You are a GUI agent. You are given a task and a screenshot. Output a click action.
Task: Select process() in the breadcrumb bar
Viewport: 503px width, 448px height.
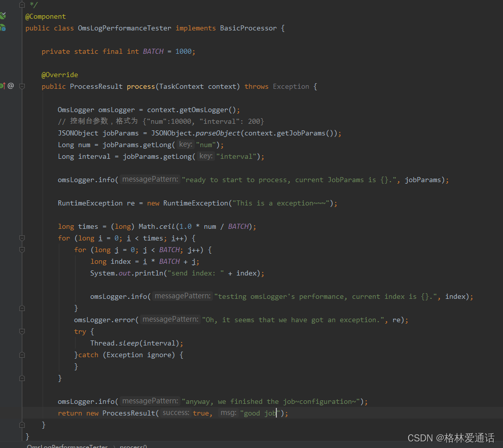[x=133, y=446]
